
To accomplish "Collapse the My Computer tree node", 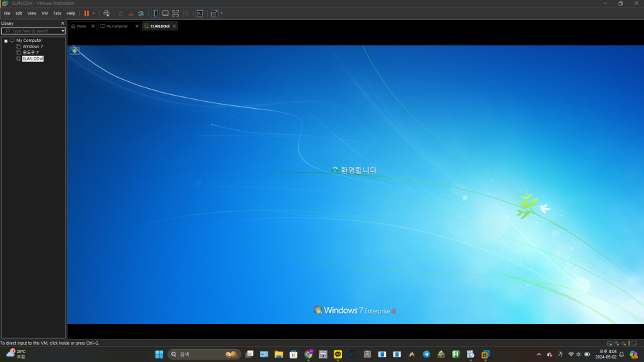I will click(6, 41).
